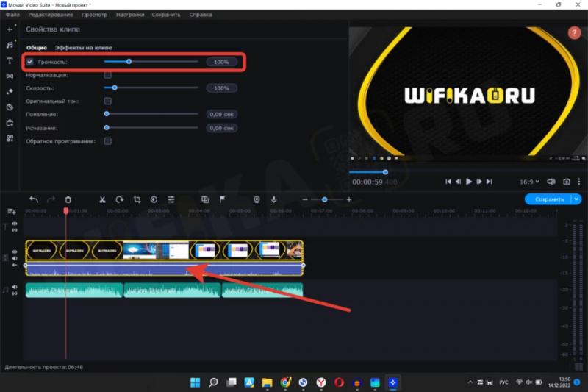This screenshot has height=392, width=588.
Task: Open the Titles tool in left sidebar
Action: tap(10, 61)
